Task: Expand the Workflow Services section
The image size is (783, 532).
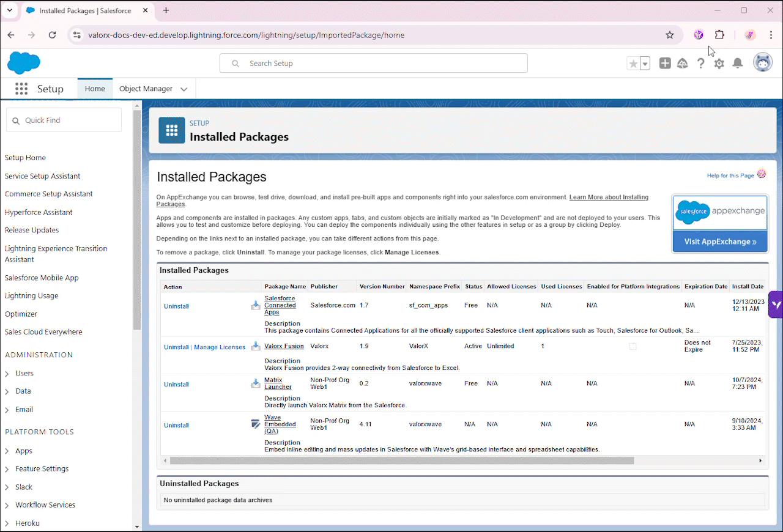Action: coord(7,505)
